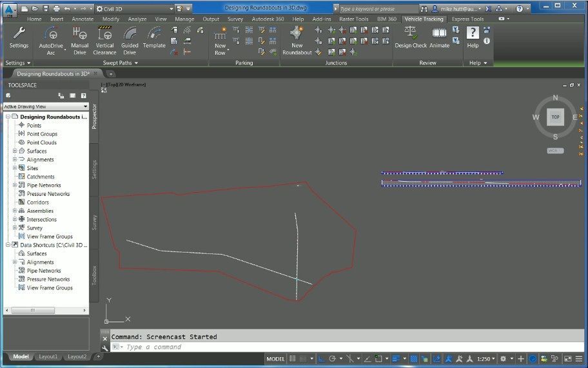Image resolution: width=588 pixels, height=368 pixels.
Task: Create a New Row of parking
Action: click(220, 41)
